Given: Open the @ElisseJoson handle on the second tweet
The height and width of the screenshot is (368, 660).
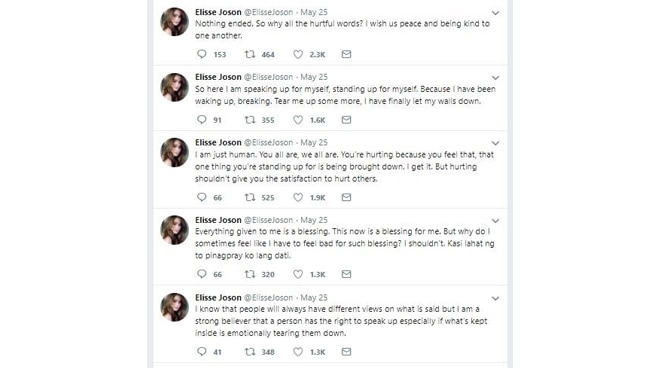Looking at the screenshot, I should (268, 77).
